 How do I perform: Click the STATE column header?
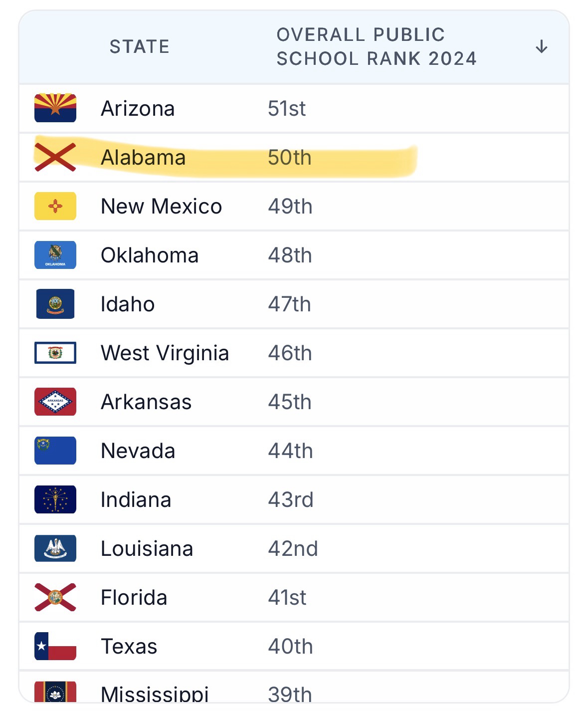(139, 47)
